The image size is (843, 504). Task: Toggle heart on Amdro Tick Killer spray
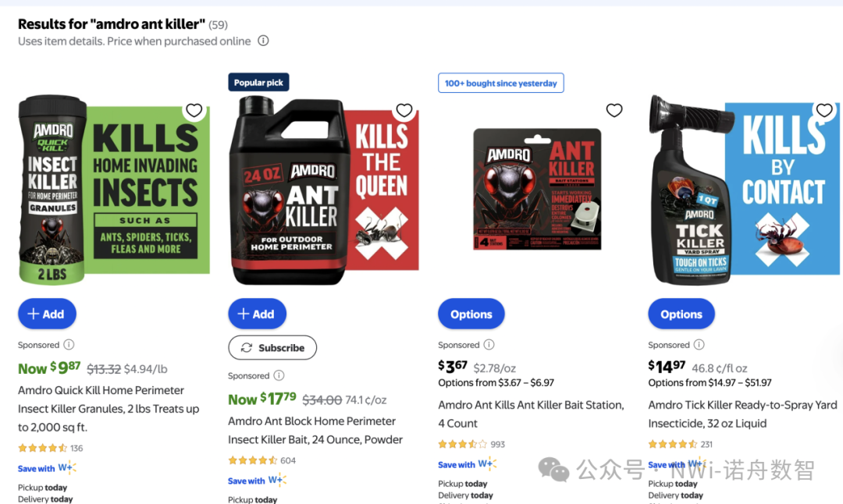coord(824,111)
